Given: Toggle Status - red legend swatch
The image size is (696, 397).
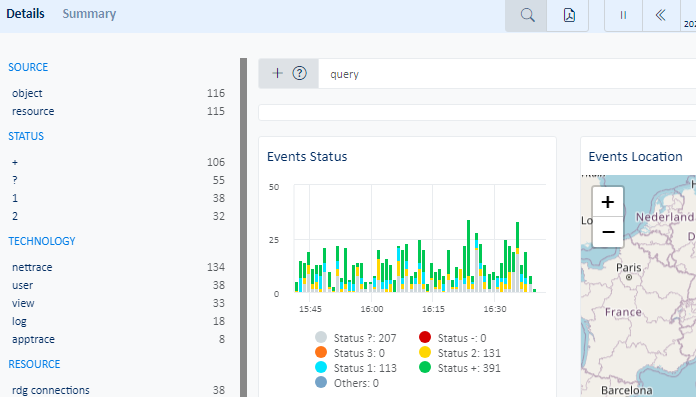Looking at the screenshot, I should [x=425, y=337].
